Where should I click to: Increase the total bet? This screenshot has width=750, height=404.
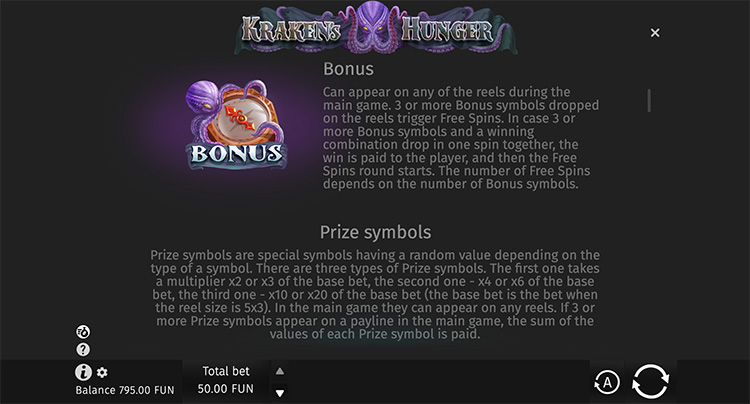coord(279,370)
